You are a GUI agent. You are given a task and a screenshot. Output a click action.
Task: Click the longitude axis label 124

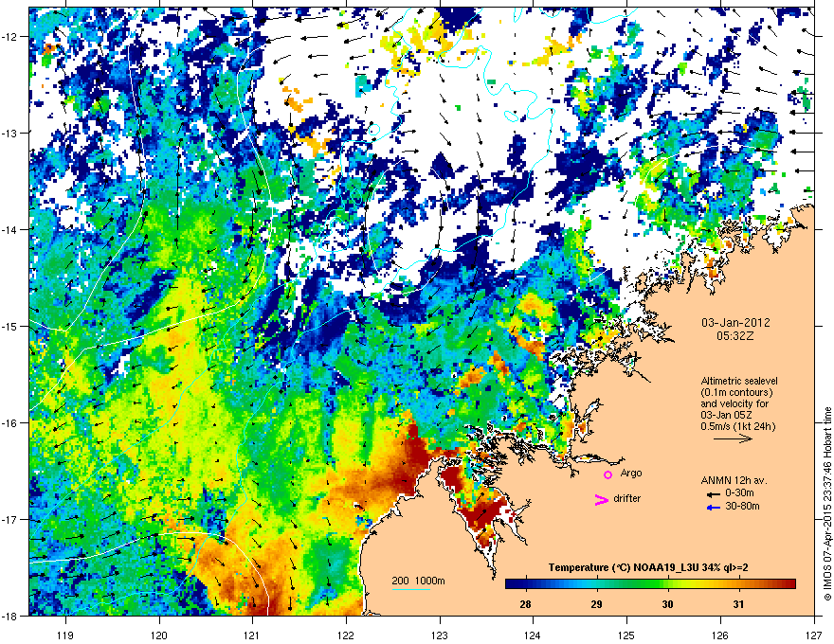click(x=533, y=635)
